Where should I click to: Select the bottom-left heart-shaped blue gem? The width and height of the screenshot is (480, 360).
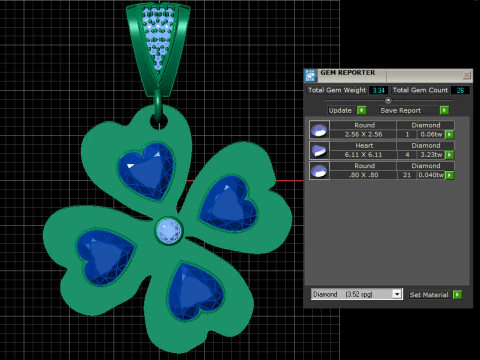(x=105, y=257)
